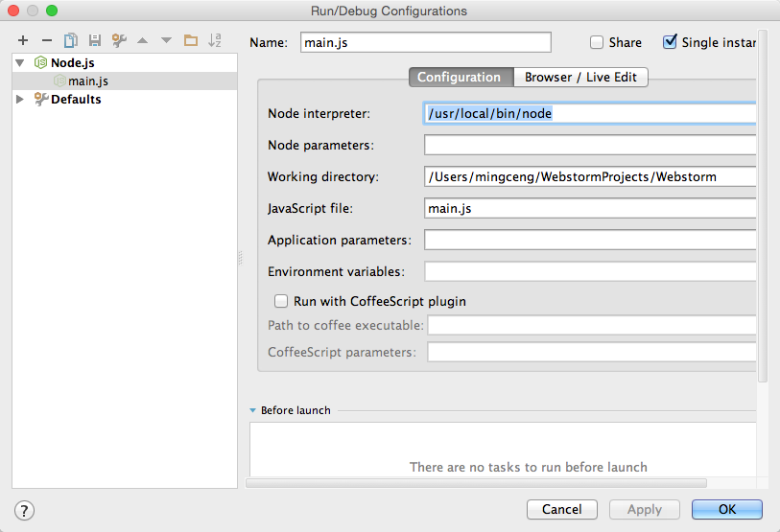
Task: Collapse the Before launch section
Action: pyautogui.click(x=252, y=410)
